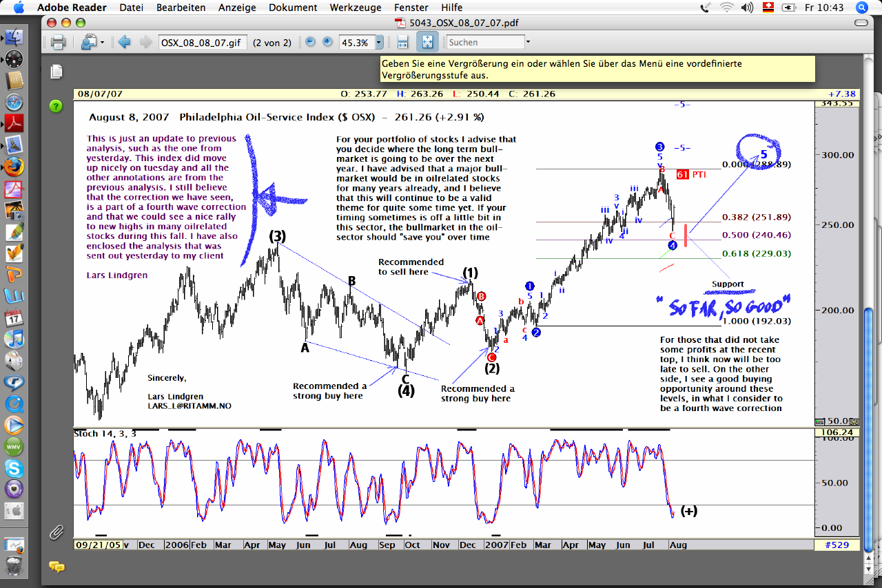Screen dimensions: 882x588
Task: Click the zoom out minus button
Action: tap(310, 42)
